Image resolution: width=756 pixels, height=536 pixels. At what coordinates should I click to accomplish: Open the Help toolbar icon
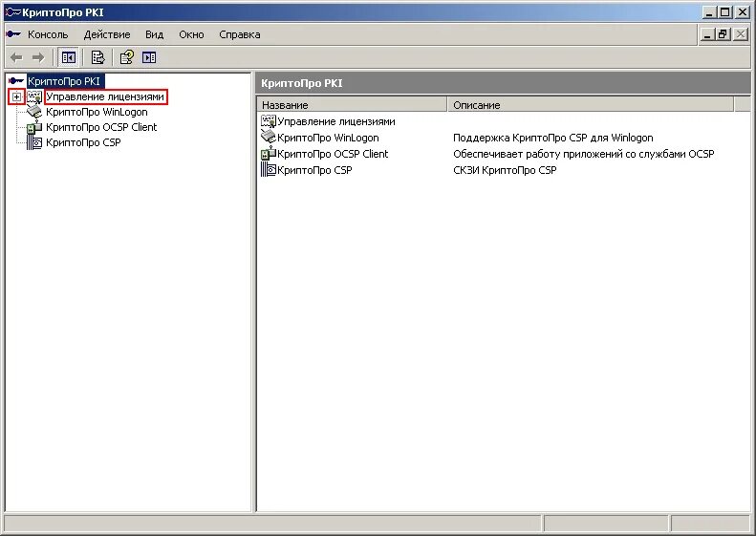(127, 58)
